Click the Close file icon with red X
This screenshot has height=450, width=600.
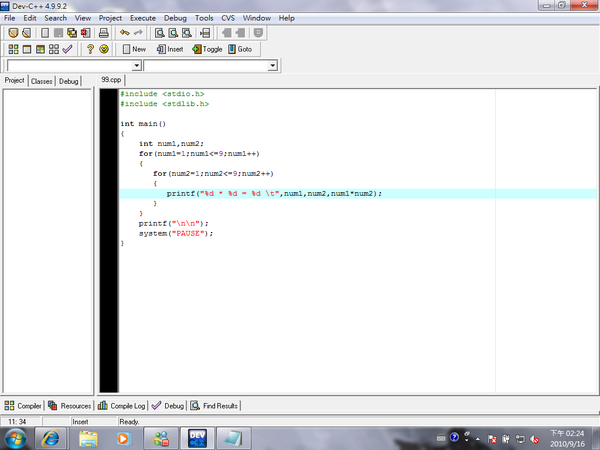pyautogui.click(x=86, y=33)
